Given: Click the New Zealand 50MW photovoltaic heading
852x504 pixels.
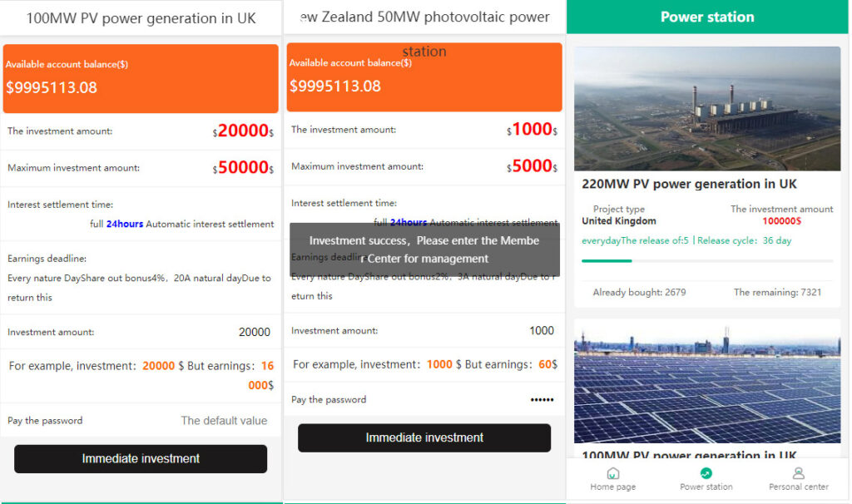Looking at the screenshot, I should 424,17.
